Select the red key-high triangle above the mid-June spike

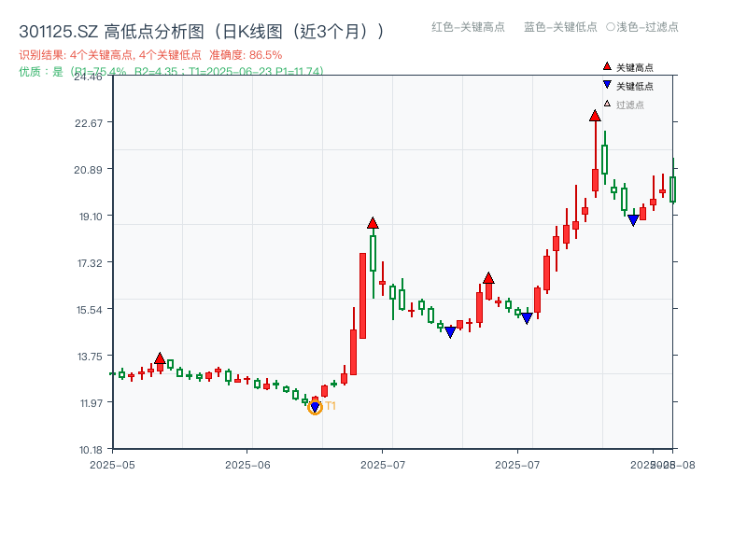coord(373,223)
